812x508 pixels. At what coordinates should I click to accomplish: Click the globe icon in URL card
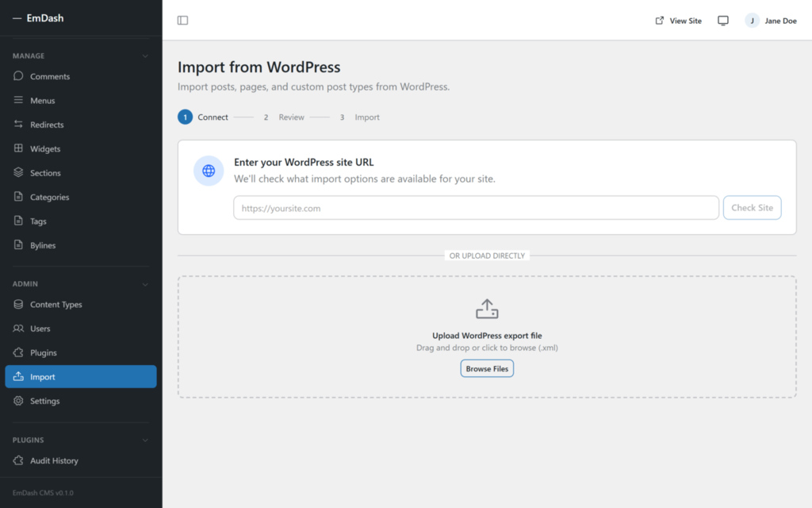pos(209,171)
